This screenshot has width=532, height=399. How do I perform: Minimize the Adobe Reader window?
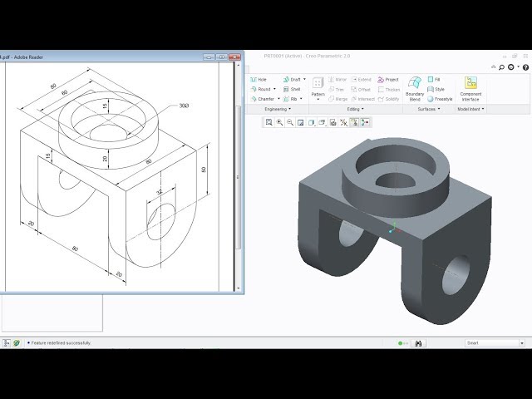(209, 57)
